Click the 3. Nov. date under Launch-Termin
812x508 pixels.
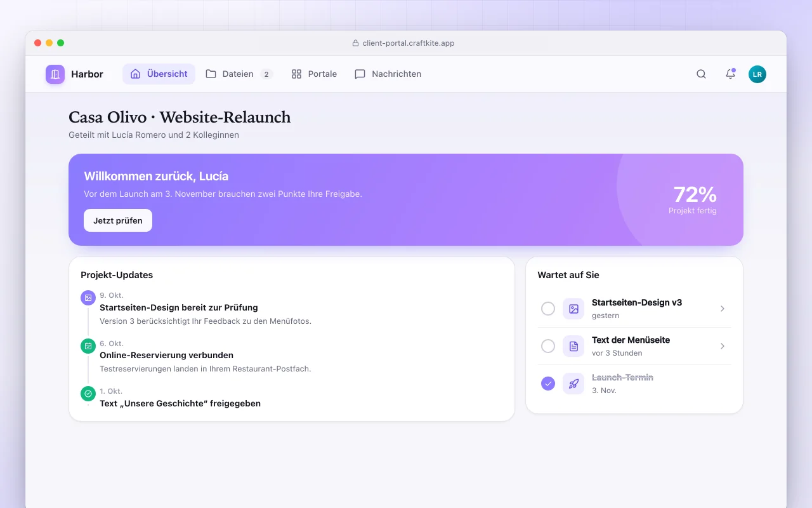click(604, 391)
